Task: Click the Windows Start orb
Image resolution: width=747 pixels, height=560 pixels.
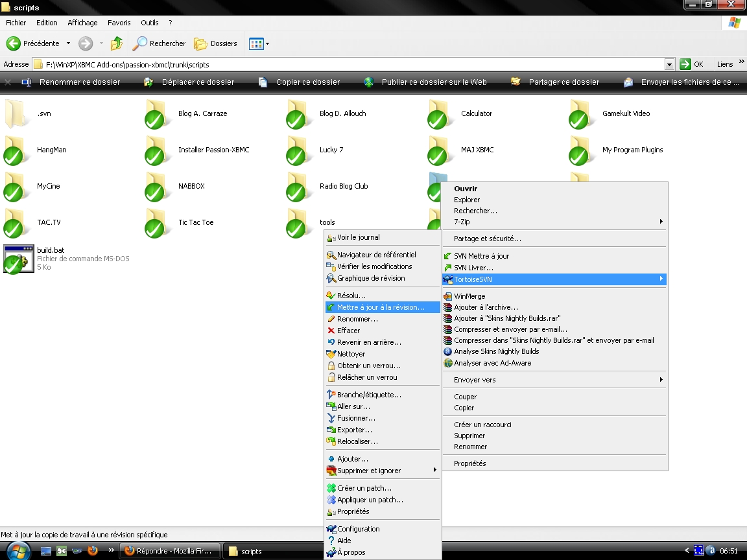Action: pyautogui.click(x=18, y=551)
